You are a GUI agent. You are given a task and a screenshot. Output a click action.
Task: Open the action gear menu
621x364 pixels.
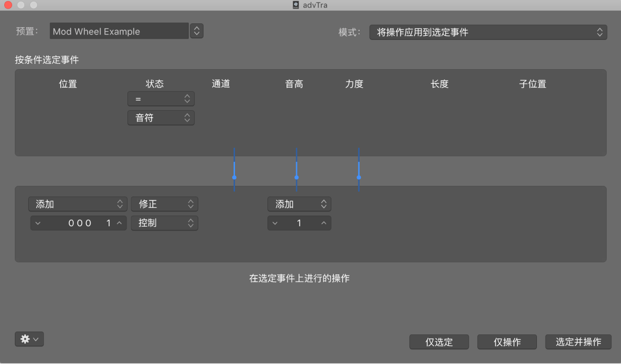(x=29, y=339)
